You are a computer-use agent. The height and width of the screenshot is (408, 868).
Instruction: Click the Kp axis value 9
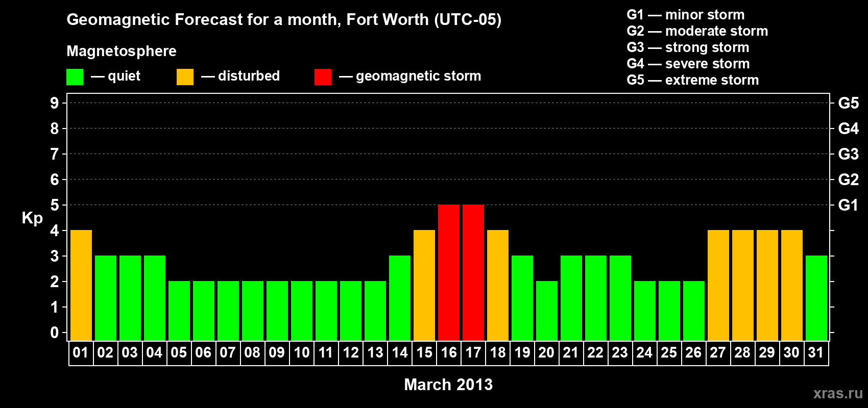pyautogui.click(x=55, y=103)
